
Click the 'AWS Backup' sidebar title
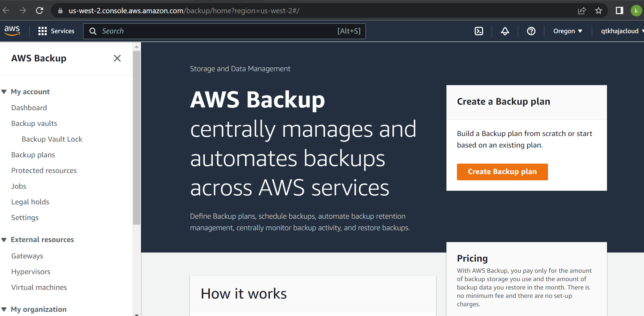[x=39, y=58]
